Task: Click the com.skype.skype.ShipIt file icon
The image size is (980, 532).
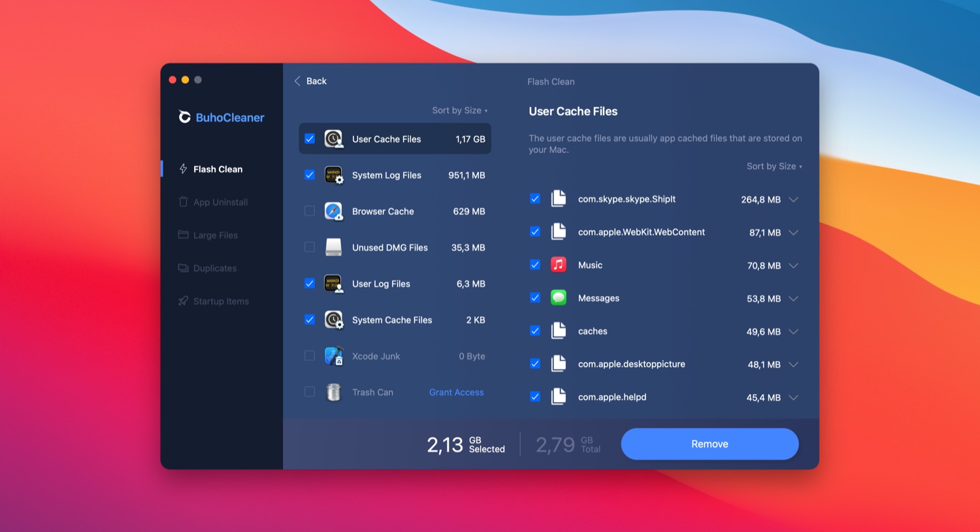Action: tap(559, 199)
